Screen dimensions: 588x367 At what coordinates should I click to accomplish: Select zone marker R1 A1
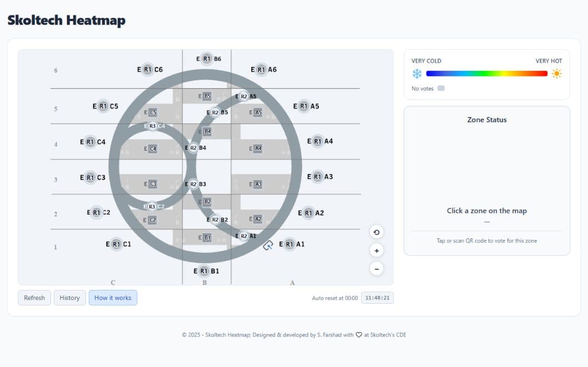point(290,244)
